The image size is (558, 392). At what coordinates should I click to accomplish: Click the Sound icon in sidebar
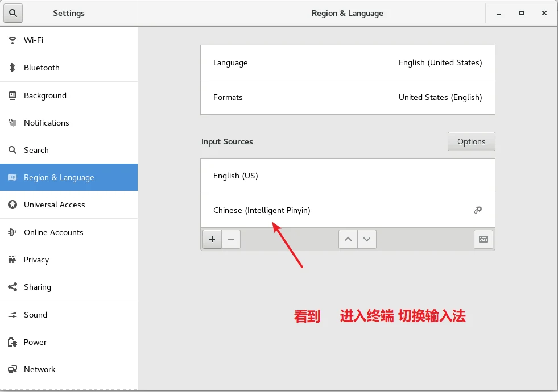pyautogui.click(x=13, y=315)
